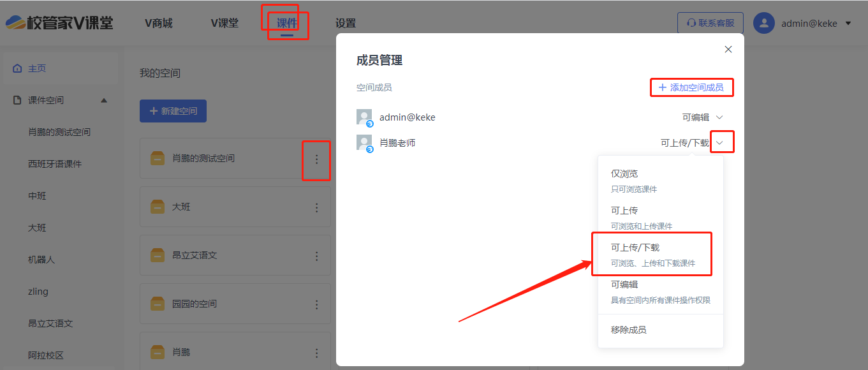This screenshot has width=868, height=370.
Task: Close the 成员管理 dialog
Action: click(728, 49)
